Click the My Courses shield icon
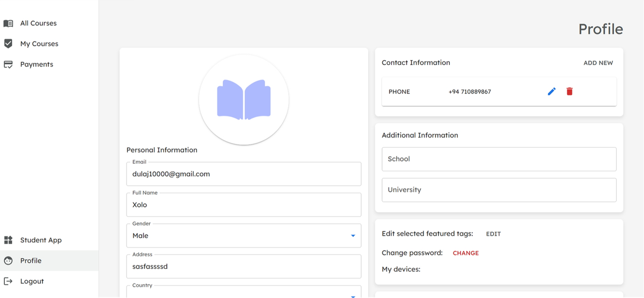Viewport: 644px width, 298px height. [x=8, y=43]
